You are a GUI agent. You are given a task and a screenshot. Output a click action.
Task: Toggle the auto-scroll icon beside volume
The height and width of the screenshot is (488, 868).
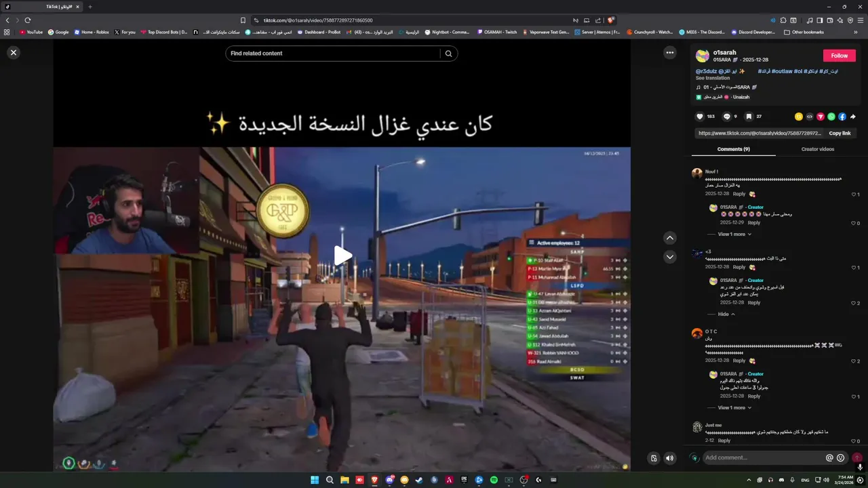654,458
